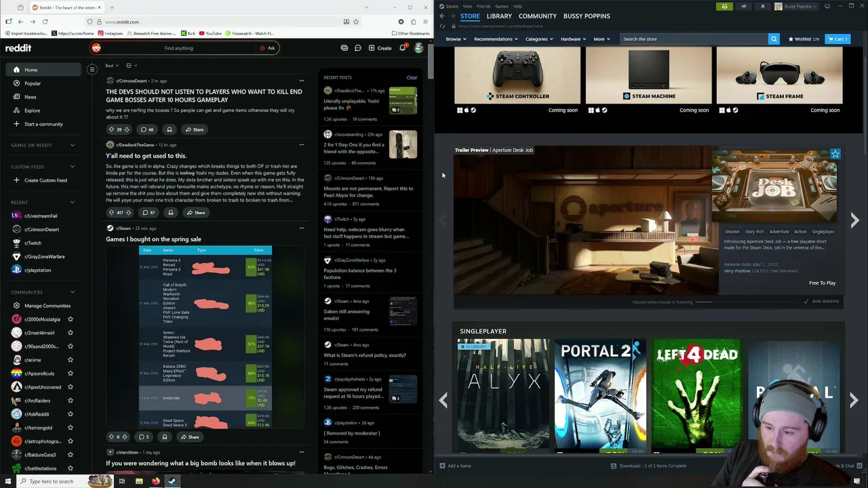
Task: Share 'Games I bought on the spring sale' post
Action: 189,437
